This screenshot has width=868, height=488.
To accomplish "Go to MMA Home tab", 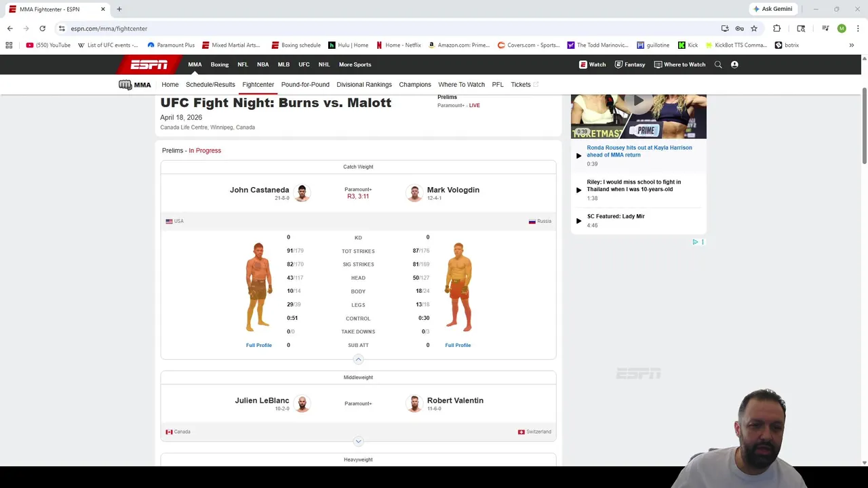I will click(x=170, y=85).
